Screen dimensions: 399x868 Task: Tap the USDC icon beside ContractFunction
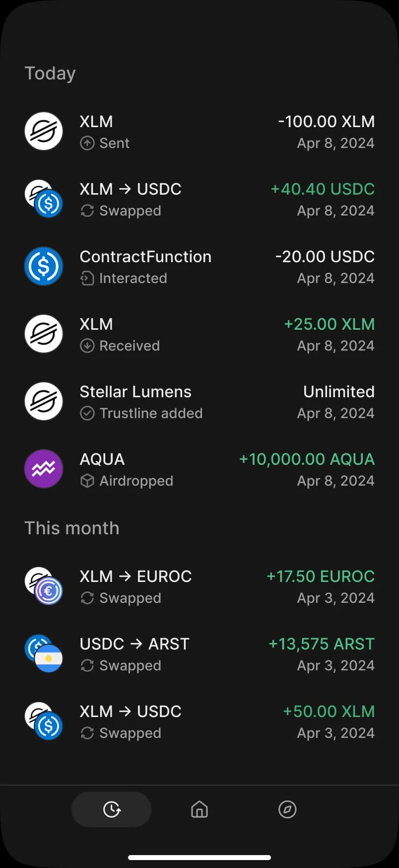coord(44,267)
